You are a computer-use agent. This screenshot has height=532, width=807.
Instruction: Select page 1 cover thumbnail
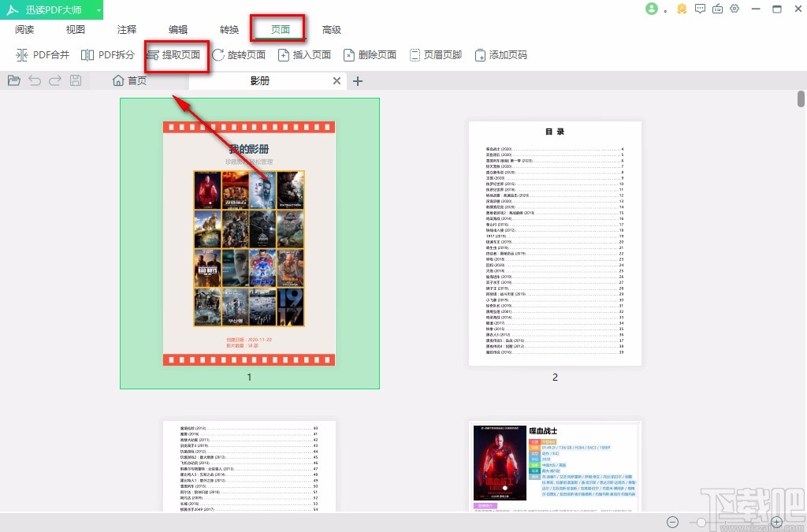pyautogui.click(x=249, y=244)
